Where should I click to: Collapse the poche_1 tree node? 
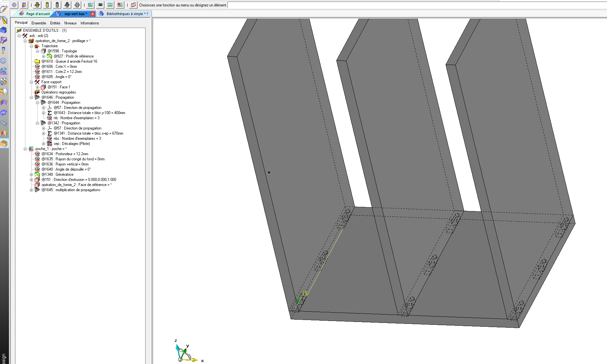[25, 149]
